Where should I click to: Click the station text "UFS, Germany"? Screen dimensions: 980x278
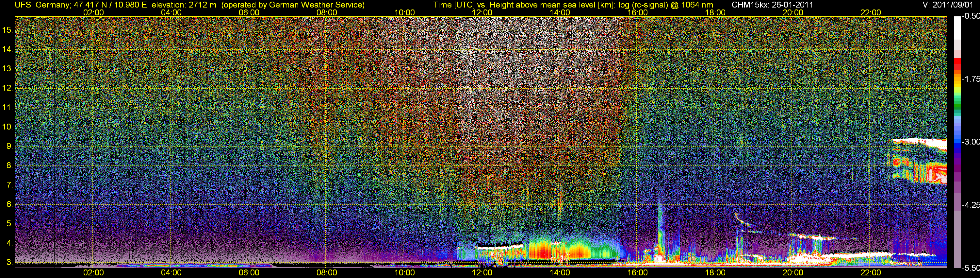[x=41, y=5]
